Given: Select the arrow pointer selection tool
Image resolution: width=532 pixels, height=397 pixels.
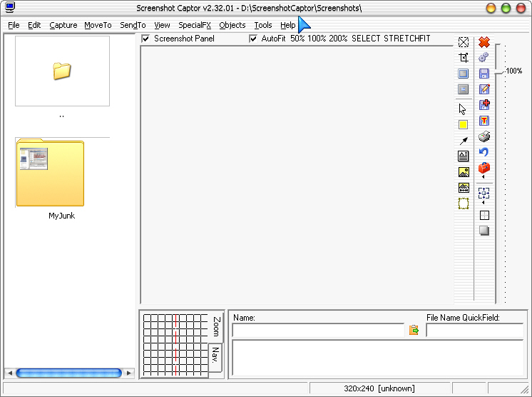Looking at the screenshot, I should 462,109.
